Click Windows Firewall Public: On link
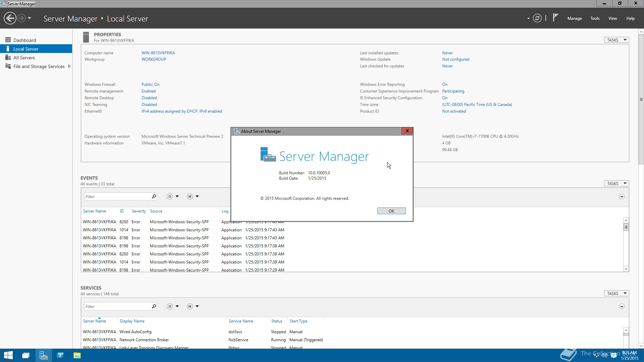Image resolution: width=644 pixels, height=362 pixels. click(x=150, y=84)
